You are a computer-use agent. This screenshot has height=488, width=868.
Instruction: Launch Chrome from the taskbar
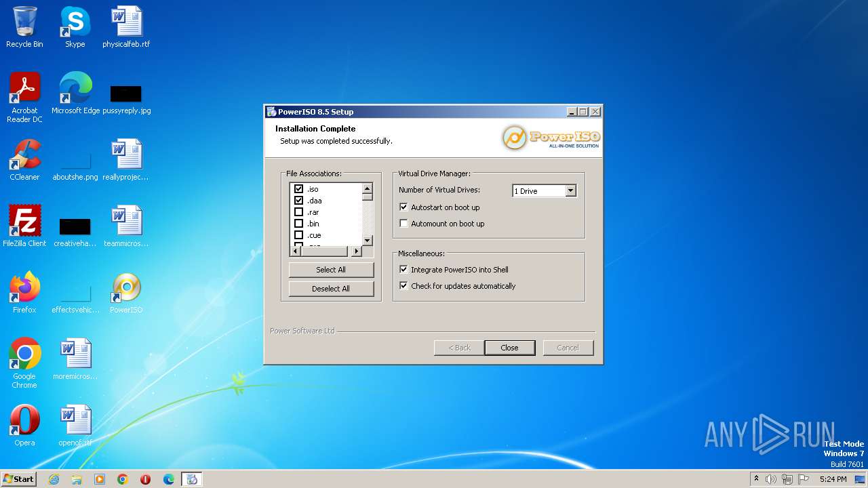coord(123,479)
